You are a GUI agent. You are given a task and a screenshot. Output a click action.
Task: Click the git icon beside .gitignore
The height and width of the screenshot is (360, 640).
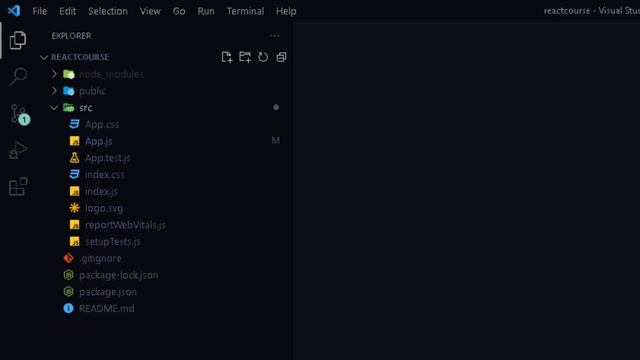click(x=68, y=258)
